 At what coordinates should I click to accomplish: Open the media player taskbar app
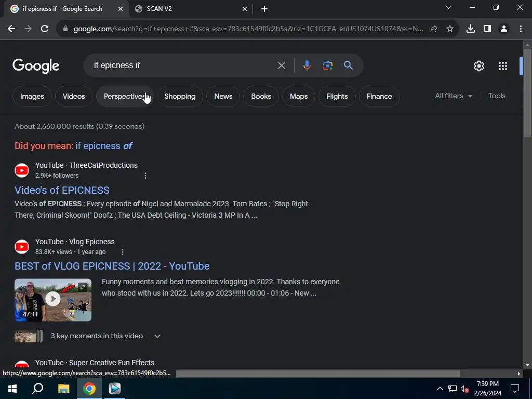coord(115,389)
